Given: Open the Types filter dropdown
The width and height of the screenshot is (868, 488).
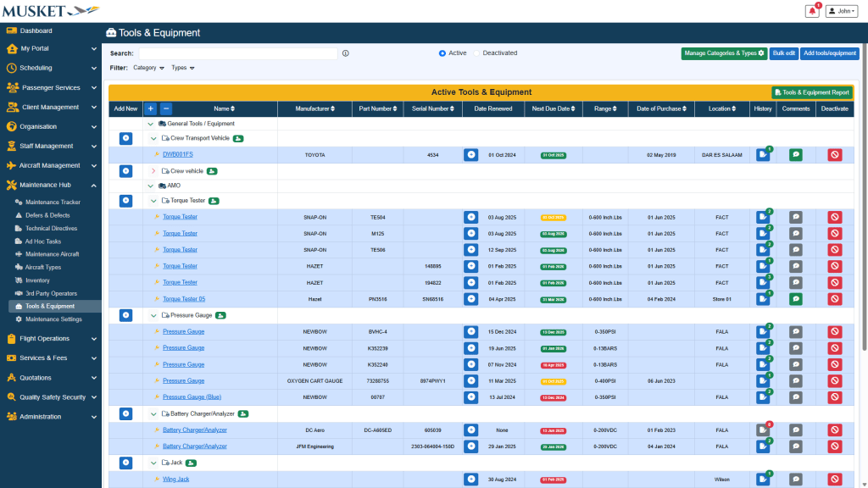Looking at the screenshot, I should [182, 68].
